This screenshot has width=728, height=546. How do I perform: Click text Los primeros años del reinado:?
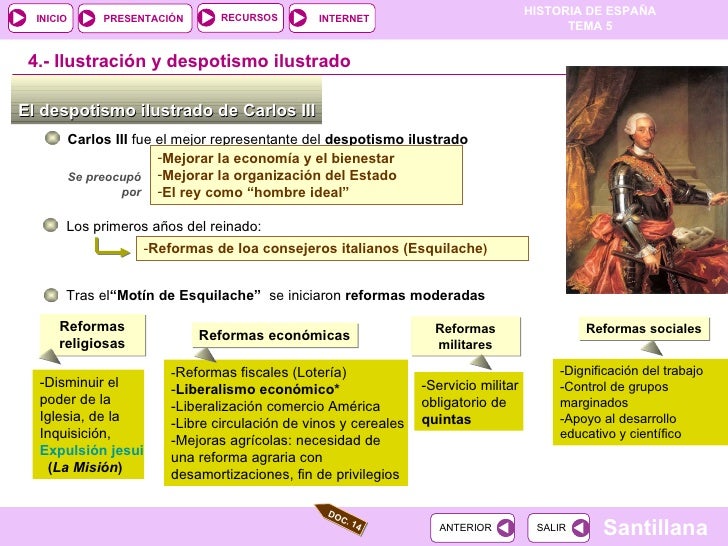click(x=164, y=227)
